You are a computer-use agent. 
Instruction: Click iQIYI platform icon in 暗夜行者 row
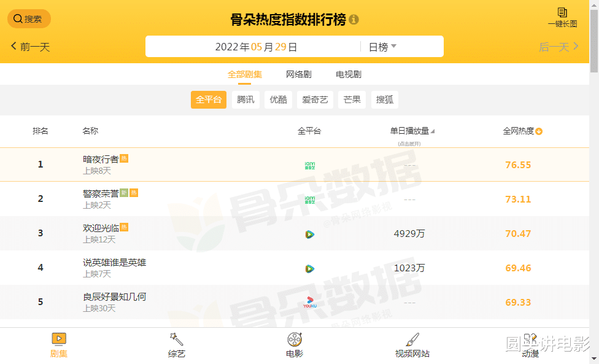[x=310, y=165]
